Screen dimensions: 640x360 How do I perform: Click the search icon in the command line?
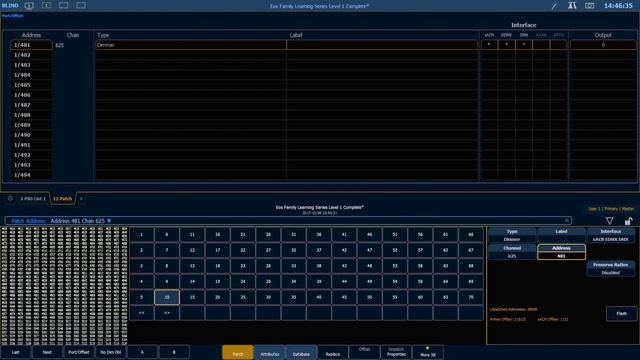click(567, 221)
